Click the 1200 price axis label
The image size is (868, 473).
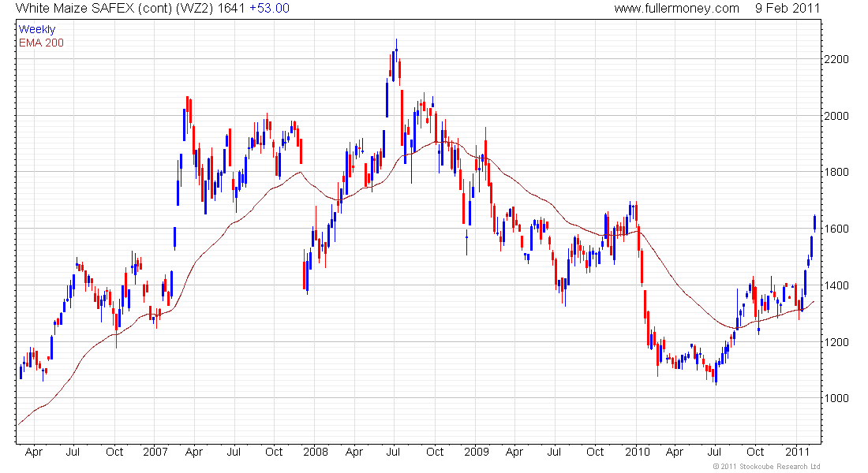coord(836,342)
